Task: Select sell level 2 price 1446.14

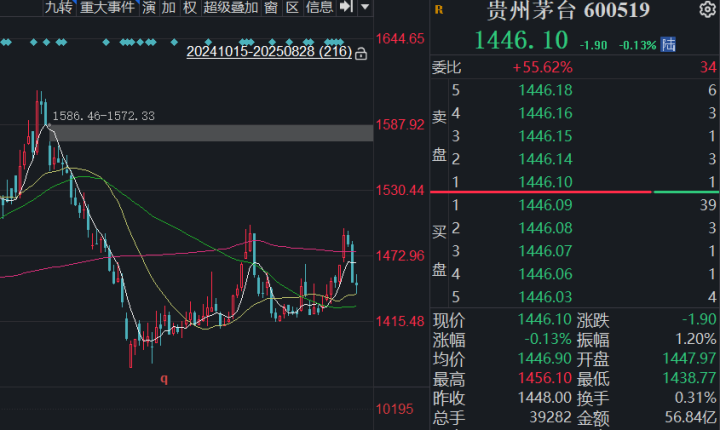Action: [x=545, y=159]
